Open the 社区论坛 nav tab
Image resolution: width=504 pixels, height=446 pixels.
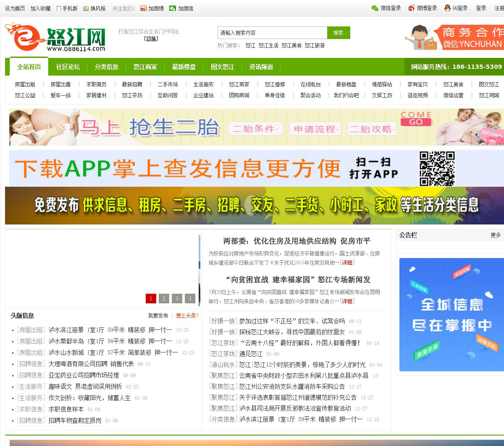click(x=68, y=67)
